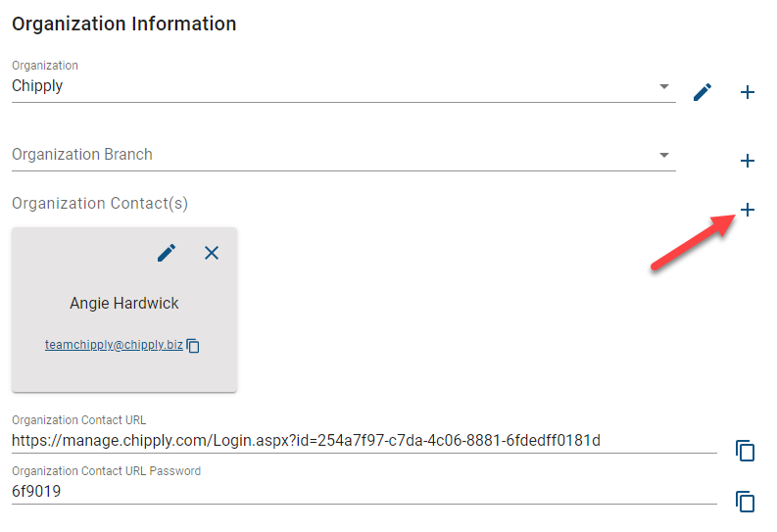Image resolution: width=777 pixels, height=532 pixels.
Task: Edit Angie Hardwick contact card
Action: tap(167, 253)
